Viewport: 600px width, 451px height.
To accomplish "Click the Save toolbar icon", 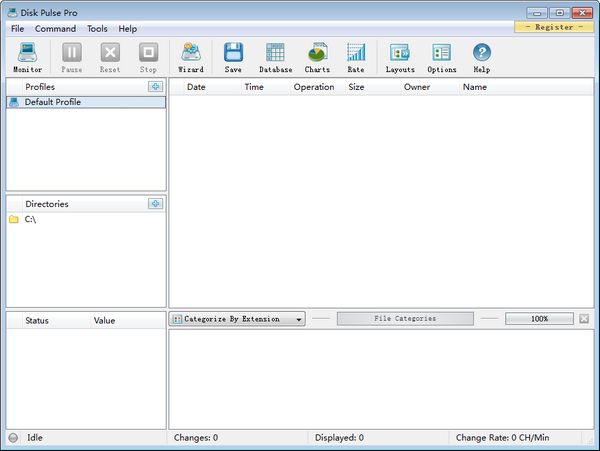I will tap(233, 57).
